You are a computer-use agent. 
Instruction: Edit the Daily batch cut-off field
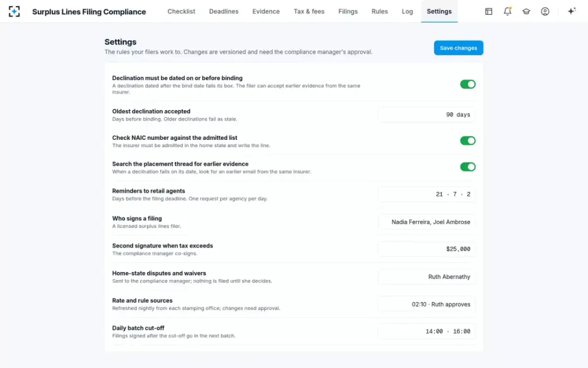(x=426, y=332)
